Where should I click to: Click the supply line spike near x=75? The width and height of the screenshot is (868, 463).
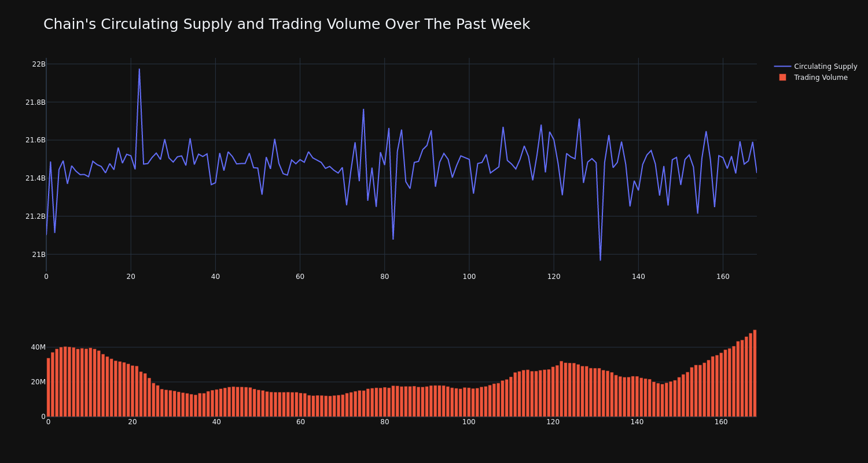pos(363,109)
